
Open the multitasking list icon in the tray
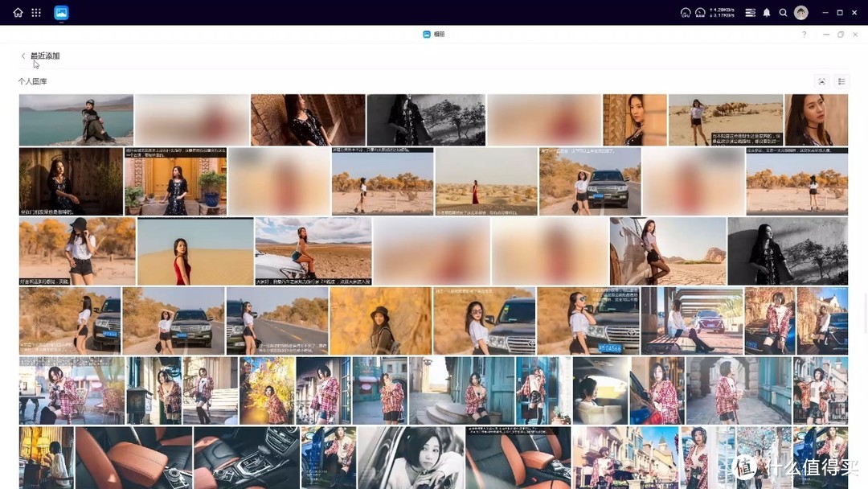750,12
